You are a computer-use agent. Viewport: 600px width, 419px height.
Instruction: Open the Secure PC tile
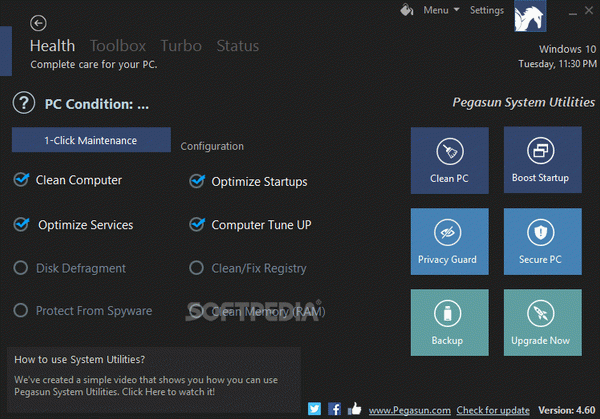pyautogui.click(x=543, y=241)
